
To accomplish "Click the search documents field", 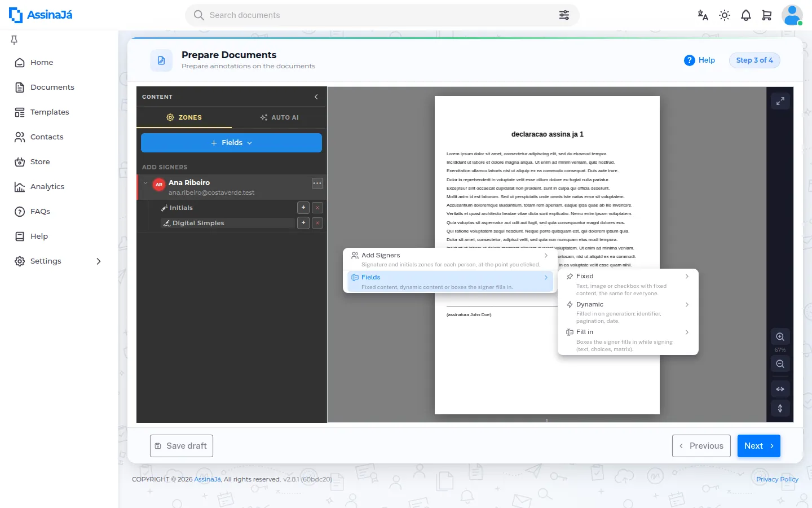I will point(382,15).
